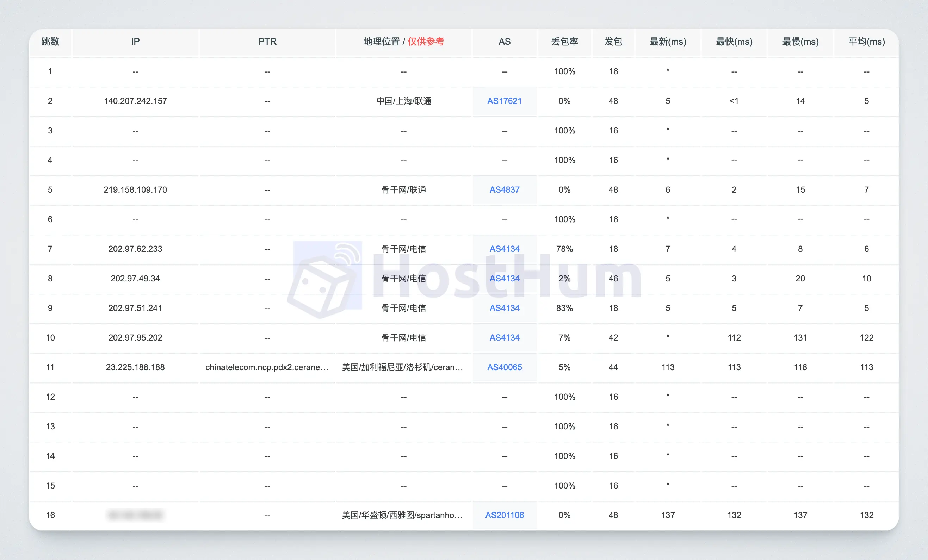The width and height of the screenshot is (928, 560).
Task: Click the 2% packet loss value
Action: (x=564, y=278)
